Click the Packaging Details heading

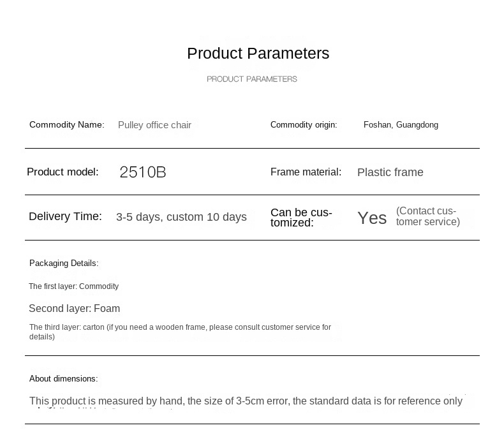[64, 263]
